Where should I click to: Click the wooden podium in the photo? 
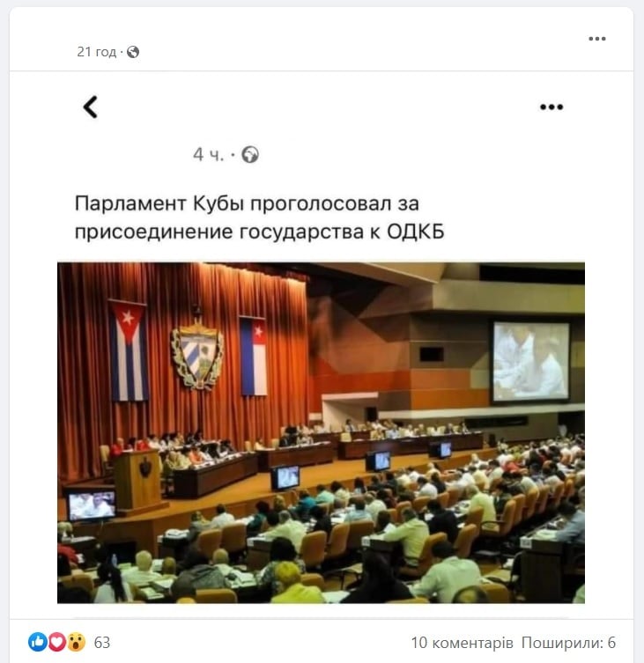(x=137, y=479)
